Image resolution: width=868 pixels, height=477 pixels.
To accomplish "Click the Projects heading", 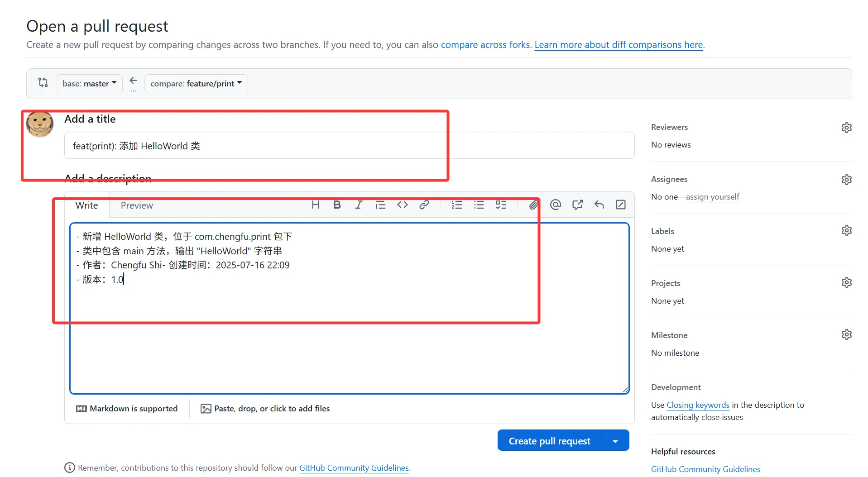I will (x=666, y=283).
